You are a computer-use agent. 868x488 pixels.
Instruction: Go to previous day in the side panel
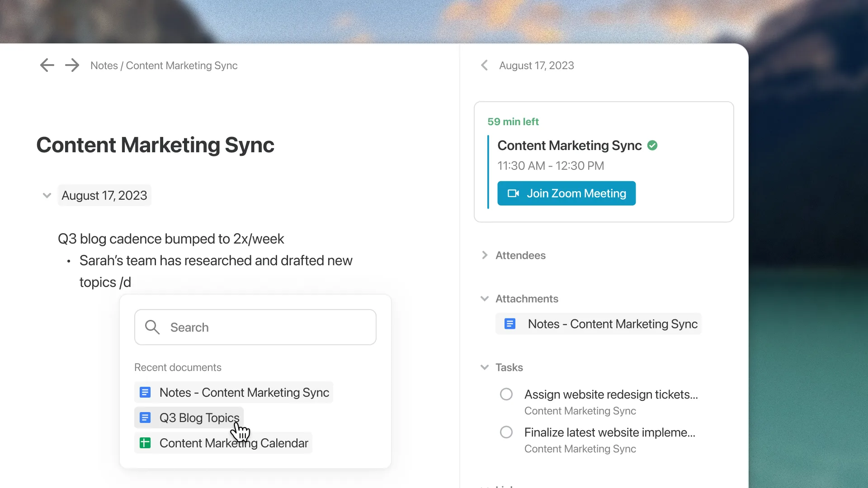(x=484, y=66)
